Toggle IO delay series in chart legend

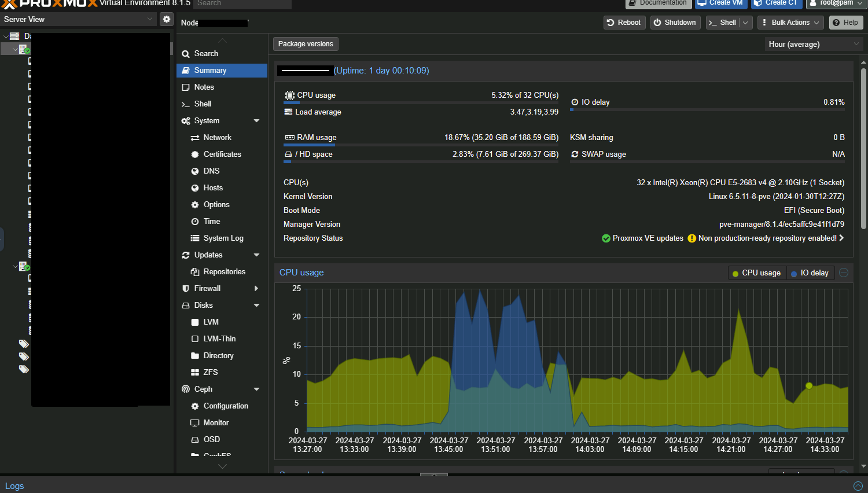point(810,273)
